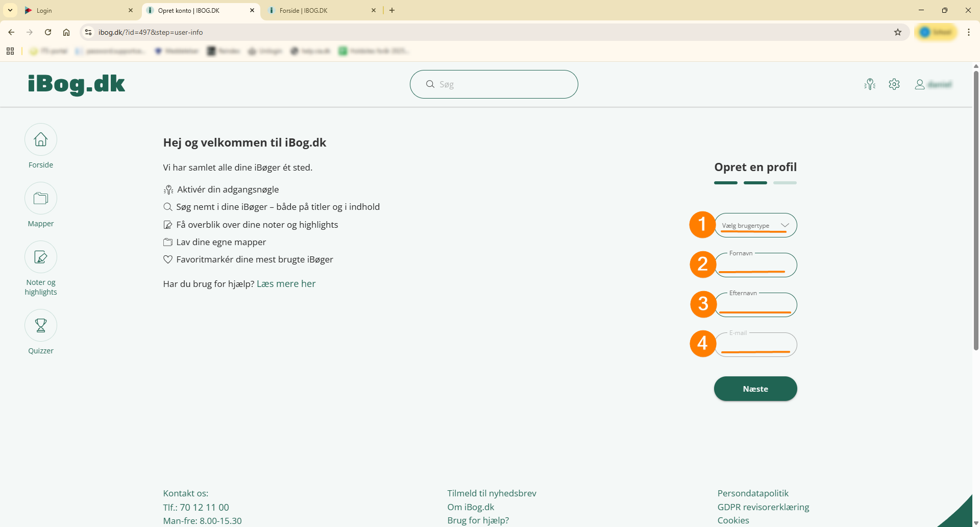Click the iBog.dk logo
Viewport: 980px width, 527px height.
point(77,84)
